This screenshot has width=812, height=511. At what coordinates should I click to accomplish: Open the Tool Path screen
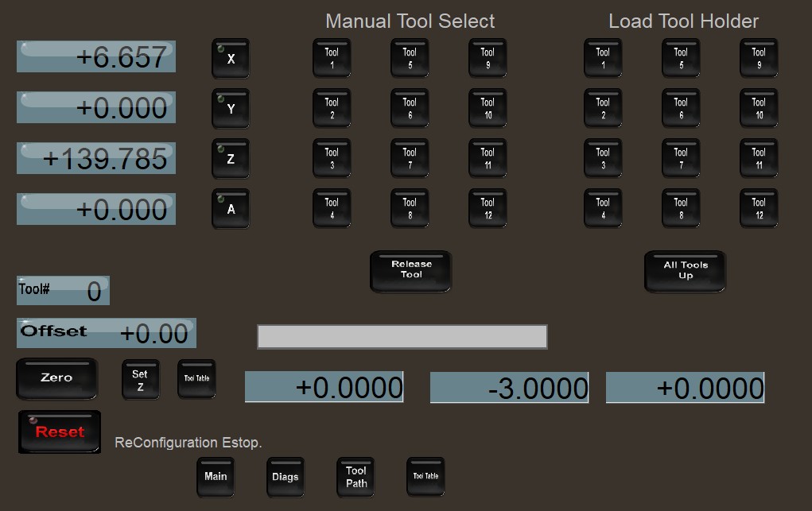[x=355, y=477]
